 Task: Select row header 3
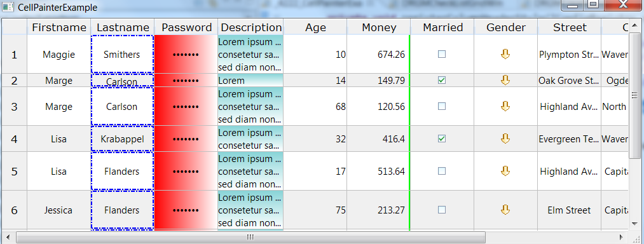tap(15, 106)
